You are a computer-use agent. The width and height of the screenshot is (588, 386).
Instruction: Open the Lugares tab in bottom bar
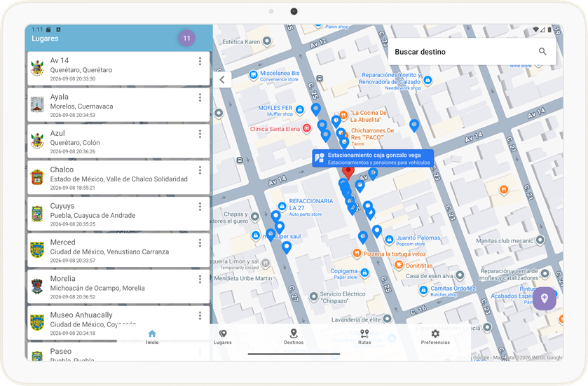(x=223, y=337)
